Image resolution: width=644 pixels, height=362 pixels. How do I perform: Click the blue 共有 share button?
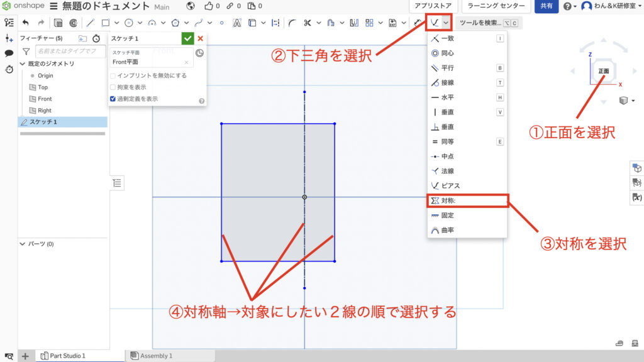click(x=546, y=6)
